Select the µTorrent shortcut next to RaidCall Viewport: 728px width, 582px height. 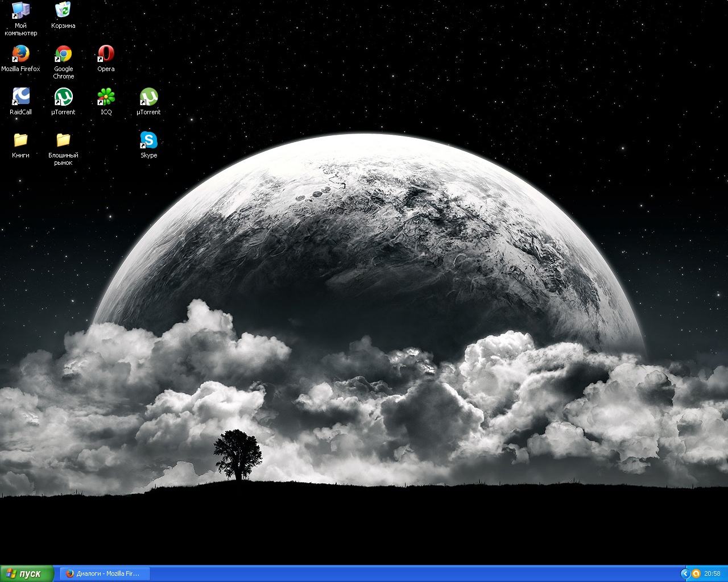pyautogui.click(x=63, y=102)
